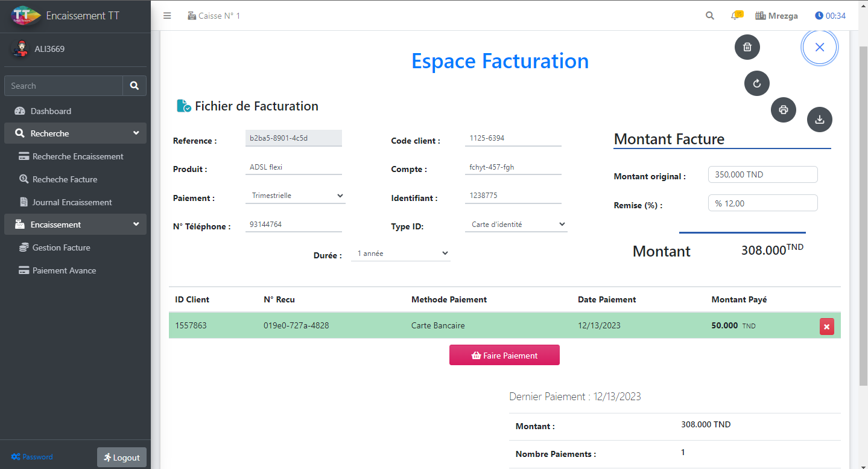This screenshot has width=868, height=469.
Task: Click the print icon button
Action: pos(784,110)
